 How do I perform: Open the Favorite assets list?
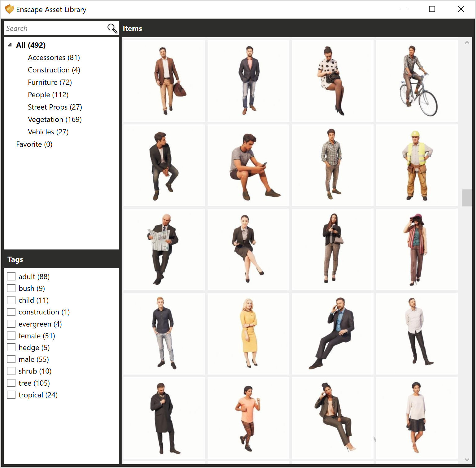pyautogui.click(x=34, y=144)
